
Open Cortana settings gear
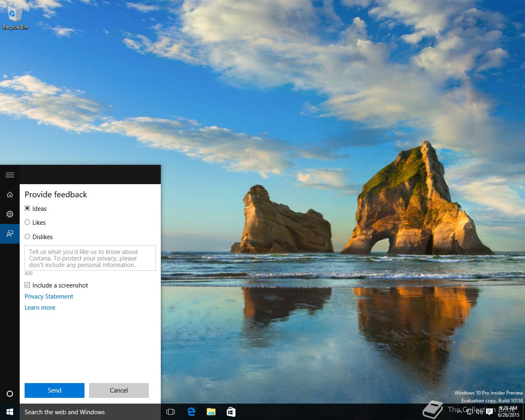pos(10,214)
